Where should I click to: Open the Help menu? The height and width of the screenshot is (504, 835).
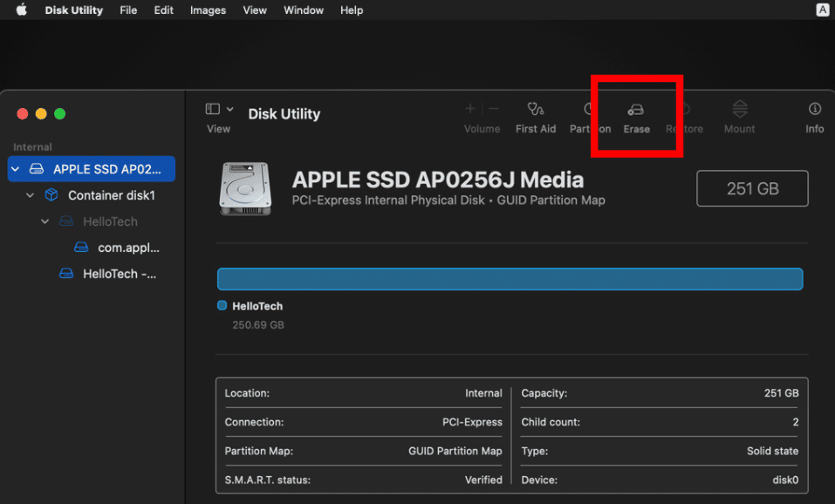point(352,10)
